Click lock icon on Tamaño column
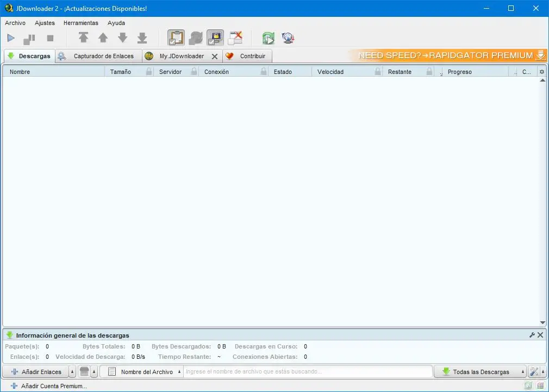 pos(149,71)
